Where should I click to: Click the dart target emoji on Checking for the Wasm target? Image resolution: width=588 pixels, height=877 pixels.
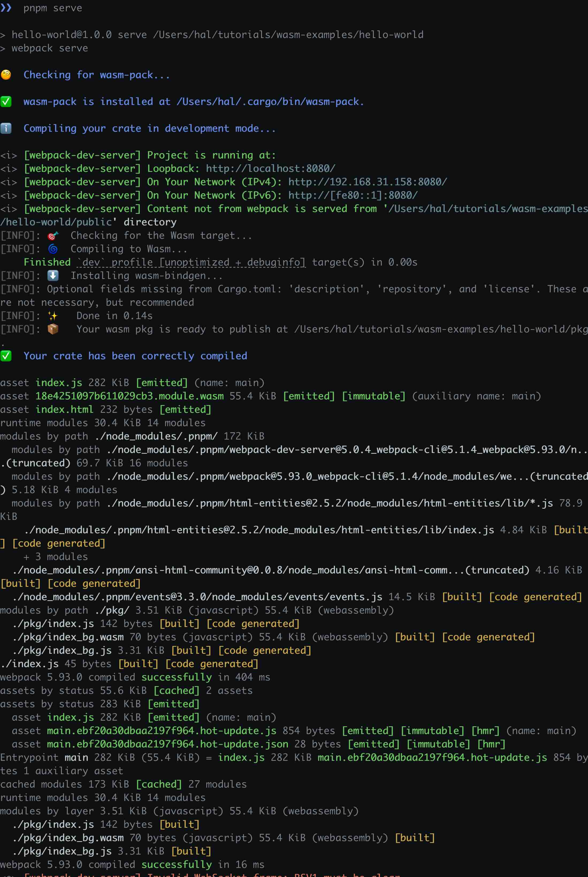[53, 236]
